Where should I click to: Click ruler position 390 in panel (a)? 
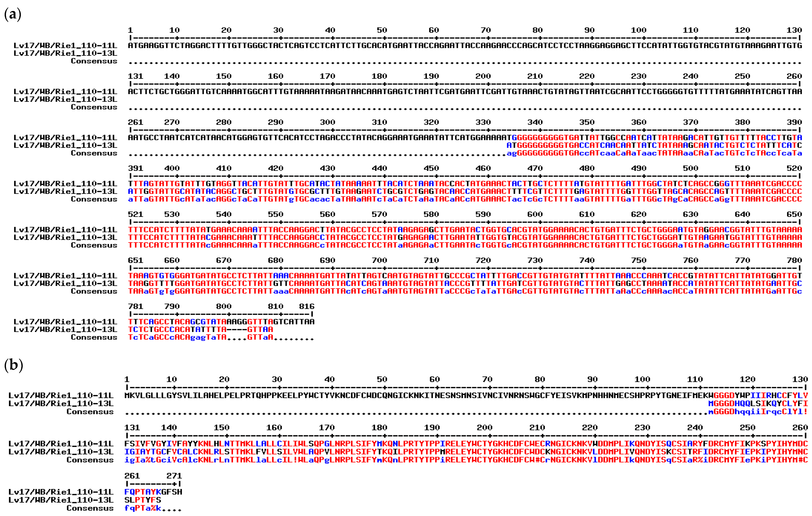794,122
